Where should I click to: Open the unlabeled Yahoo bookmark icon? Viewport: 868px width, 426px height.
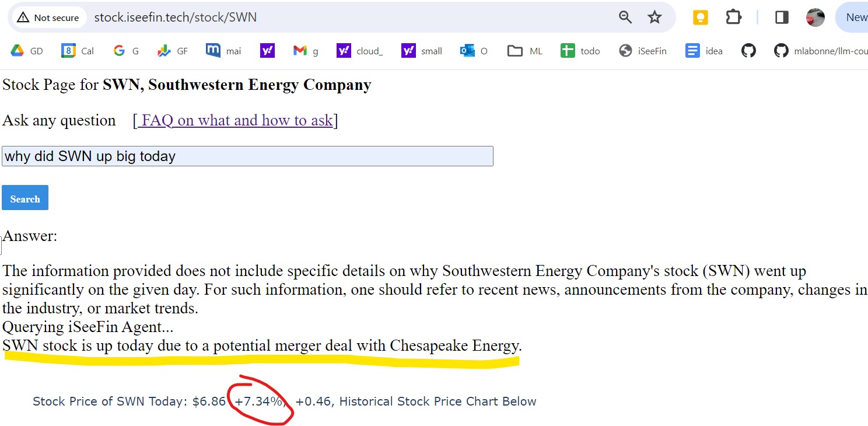pyautogui.click(x=267, y=51)
